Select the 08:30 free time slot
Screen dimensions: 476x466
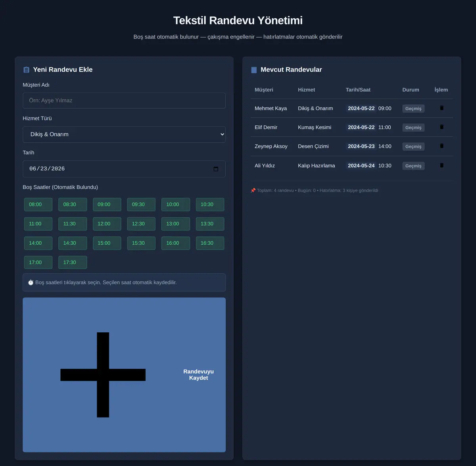(73, 205)
